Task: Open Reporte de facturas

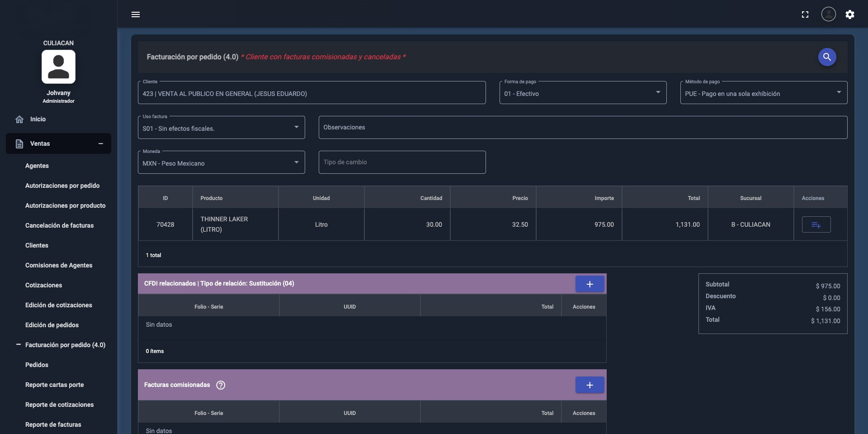Action: coord(53,424)
